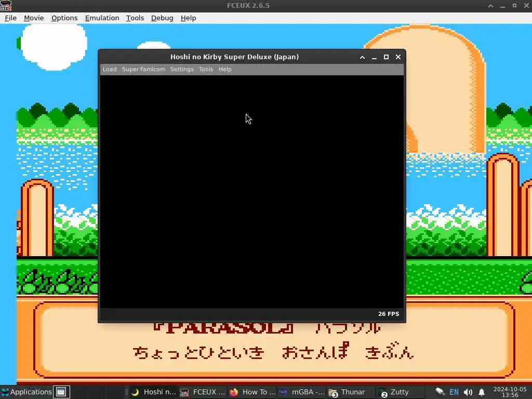The image size is (532, 399).
Task: Open the Movie menu in FCEUX
Action: click(x=34, y=18)
